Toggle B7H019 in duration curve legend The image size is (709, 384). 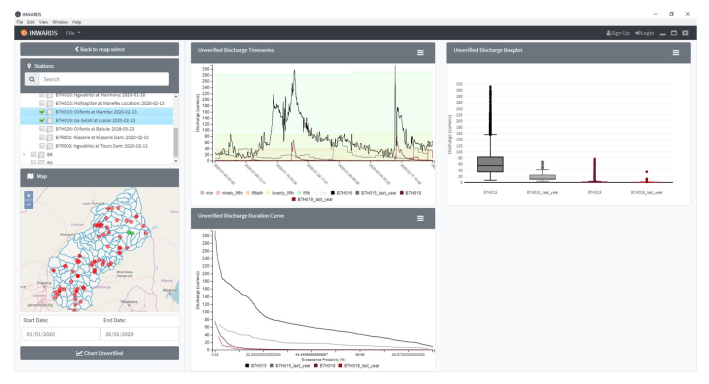[324, 365]
